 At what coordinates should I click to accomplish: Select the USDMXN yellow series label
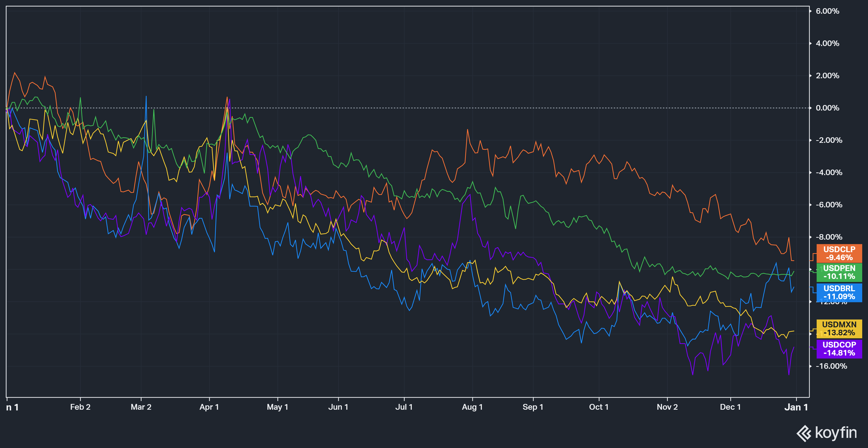pyautogui.click(x=839, y=329)
